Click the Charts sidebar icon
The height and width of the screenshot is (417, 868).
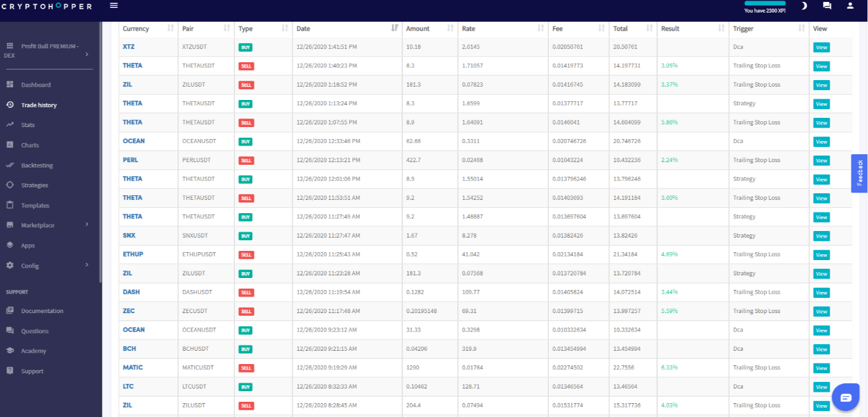(x=10, y=145)
